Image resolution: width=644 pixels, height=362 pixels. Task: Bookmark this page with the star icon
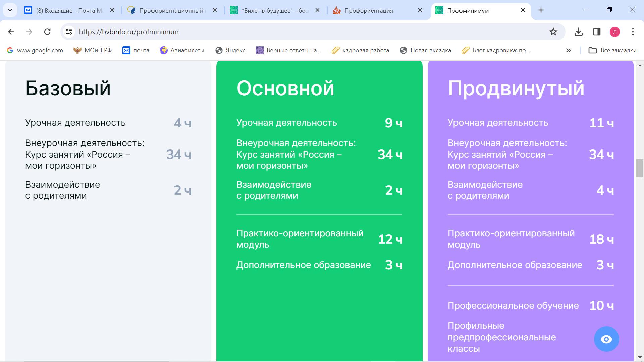click(553, 32)
